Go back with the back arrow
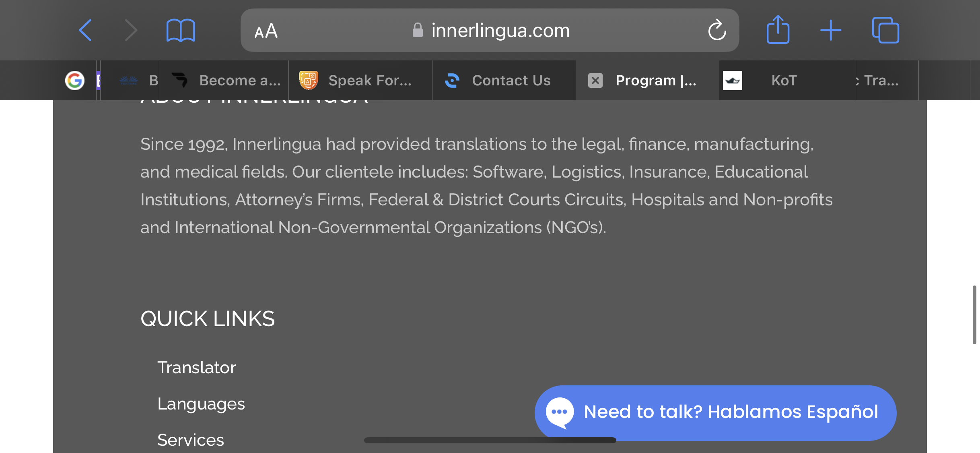Screen dimensions: 980x453 click(85, 30)
